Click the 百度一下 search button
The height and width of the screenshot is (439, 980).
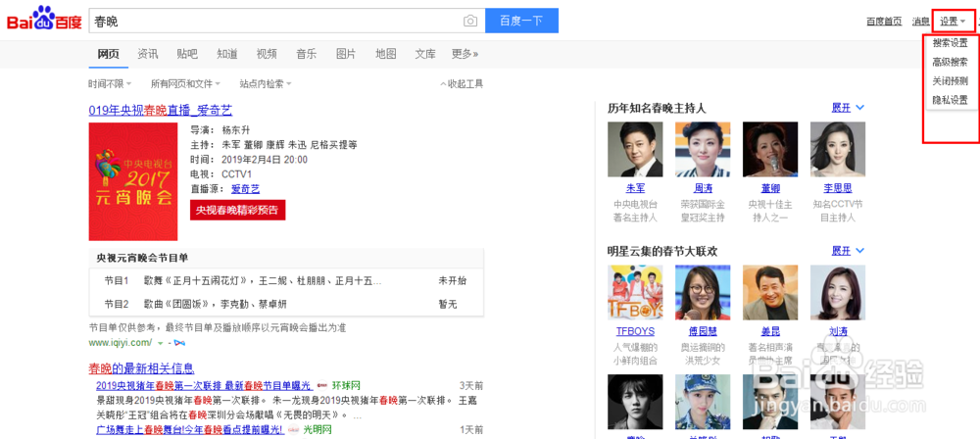pos(522,21)
